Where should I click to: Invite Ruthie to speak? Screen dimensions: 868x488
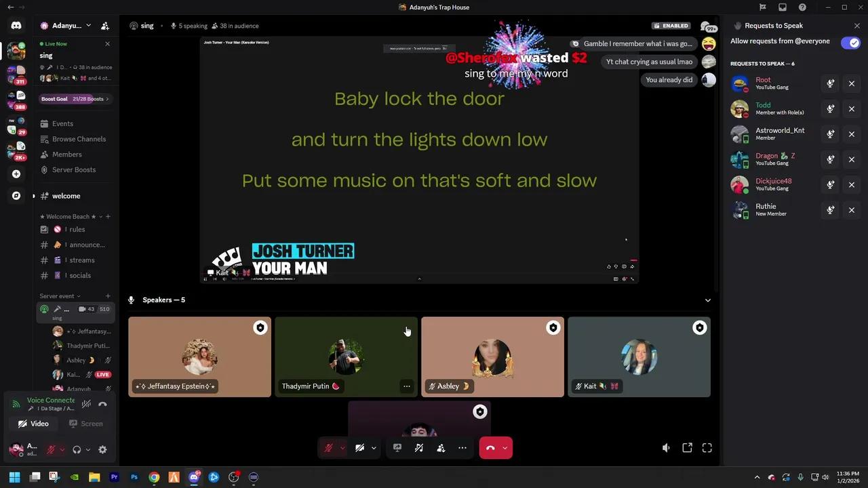click(831, 210)
